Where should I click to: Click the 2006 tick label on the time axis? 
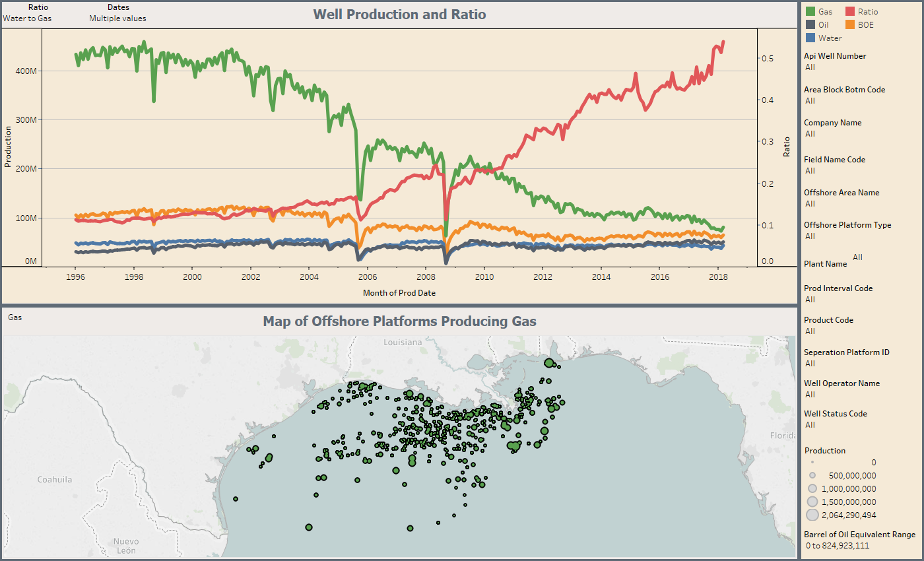click(x=367, y=276)
